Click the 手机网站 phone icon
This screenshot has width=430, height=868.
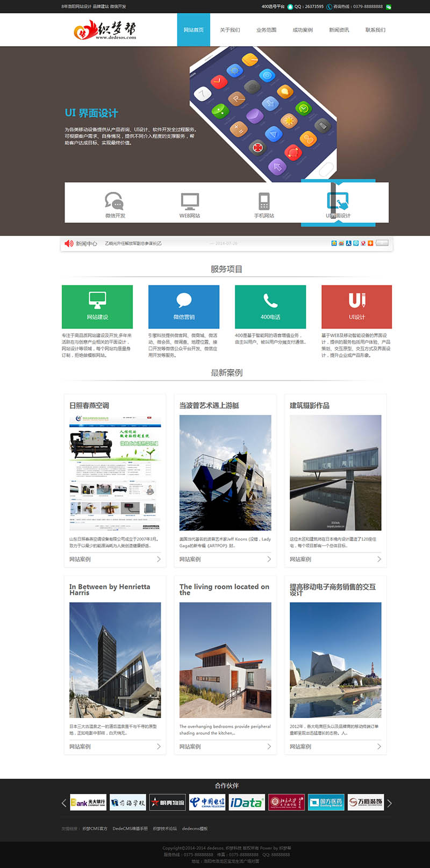tap(264, 201)
